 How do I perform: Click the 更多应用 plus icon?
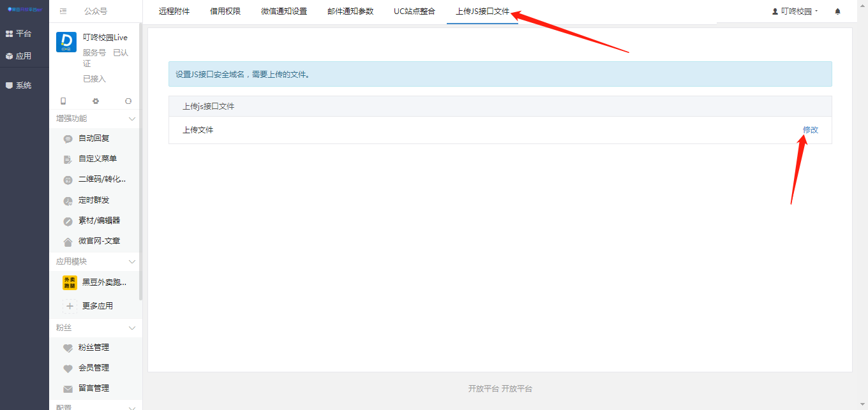(x=70, y=306)
